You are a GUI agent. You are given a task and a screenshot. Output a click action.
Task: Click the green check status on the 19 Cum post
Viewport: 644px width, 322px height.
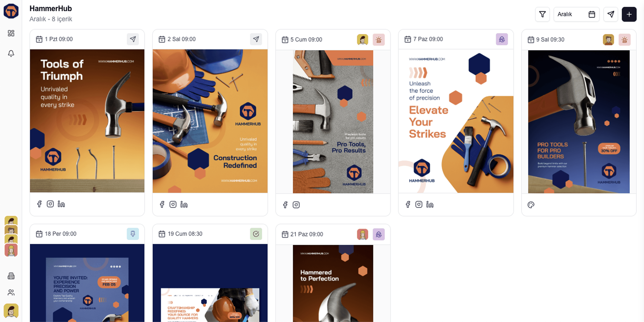point(256,234)
